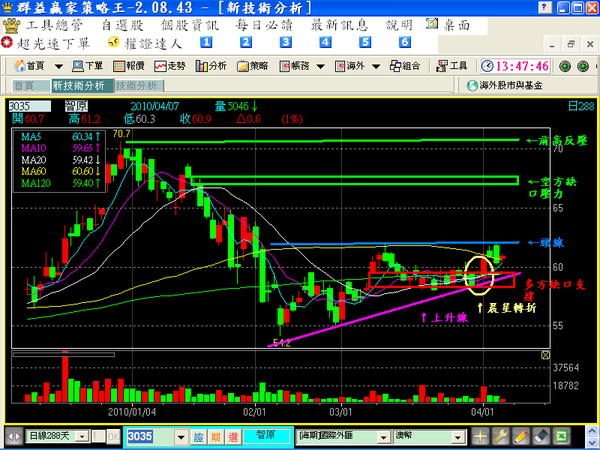Click the 期 futures button
Screen dimensions: 600x450
[x=216, y=437]
